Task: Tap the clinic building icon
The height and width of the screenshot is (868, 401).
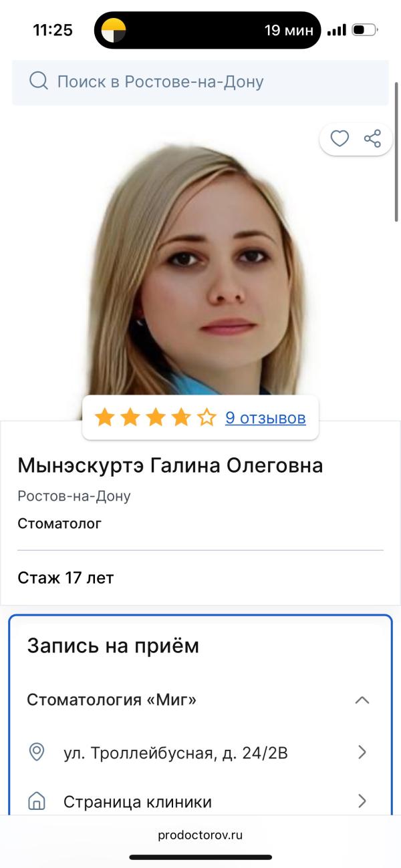Action: [37, 801]
